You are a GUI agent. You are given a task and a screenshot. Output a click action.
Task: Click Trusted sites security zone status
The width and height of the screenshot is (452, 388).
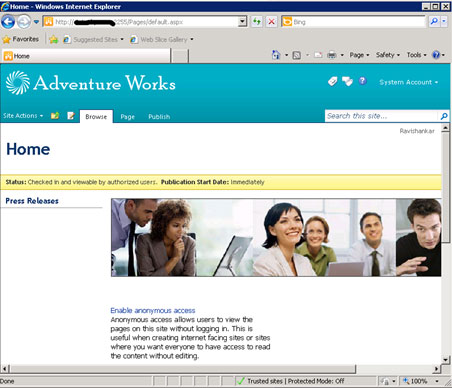pos(290,381)
